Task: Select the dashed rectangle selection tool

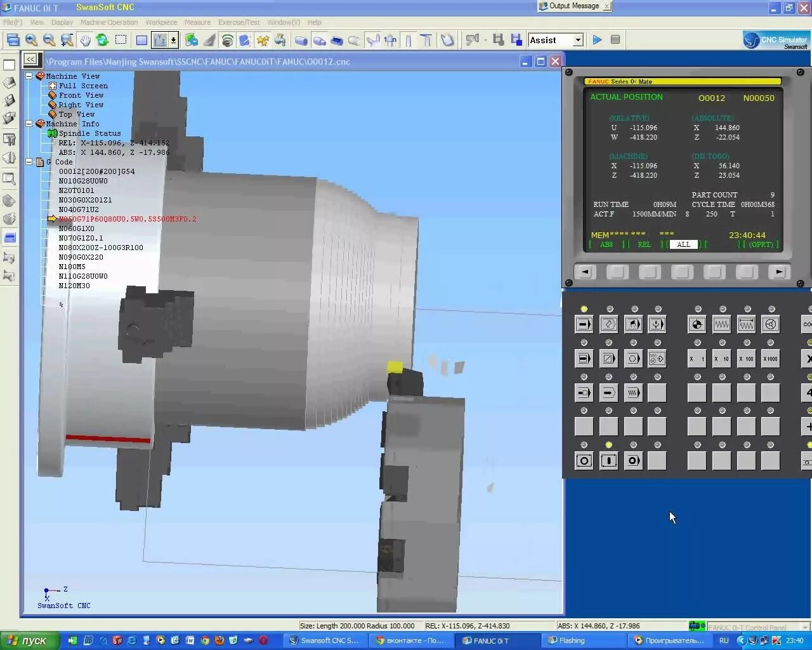Action: pos(121,40)
